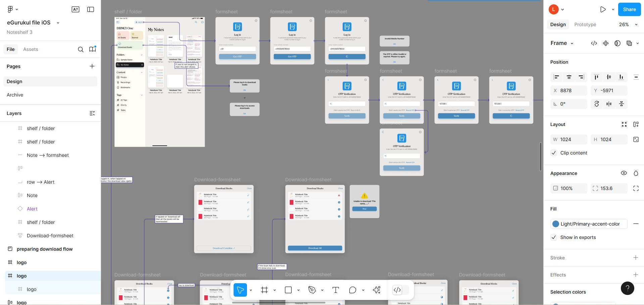Open blend mode drop icon in Appearance
644x305 pixels.
(636, 173)
